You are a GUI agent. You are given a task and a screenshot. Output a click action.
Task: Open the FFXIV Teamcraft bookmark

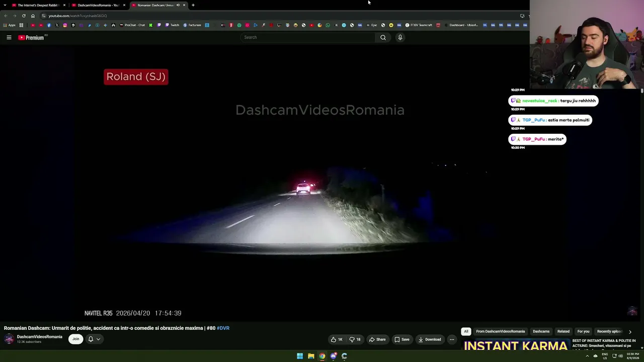(419, 25)
